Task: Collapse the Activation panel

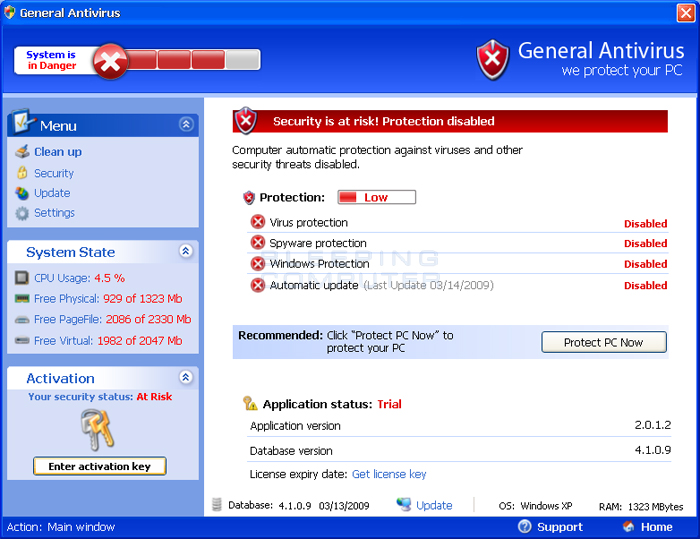Action: coord(186,377)
